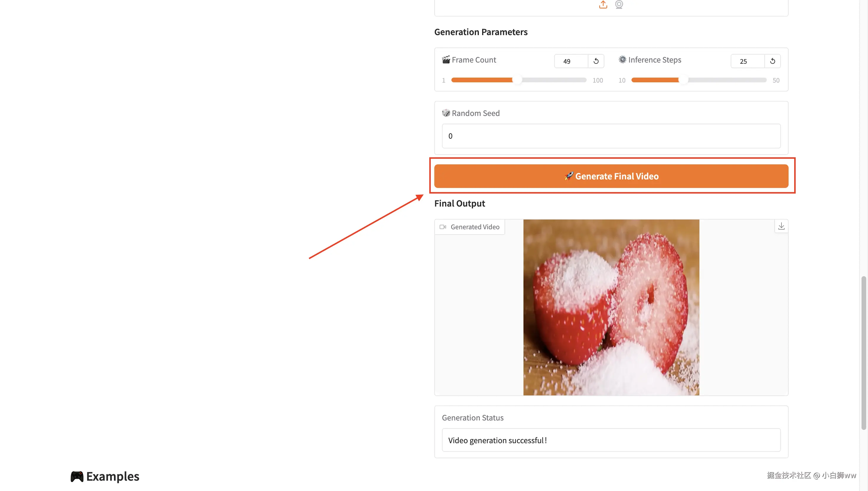Image resolution: width=868 pixels, height=491 pixels.
Task: Reset Frame Count to default value
Action: click(596, 61)
